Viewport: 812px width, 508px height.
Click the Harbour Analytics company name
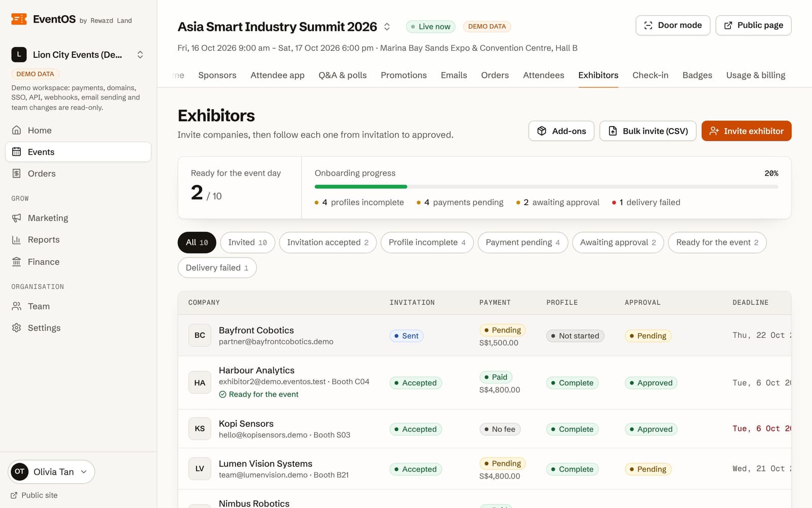[x=257, y=371]
